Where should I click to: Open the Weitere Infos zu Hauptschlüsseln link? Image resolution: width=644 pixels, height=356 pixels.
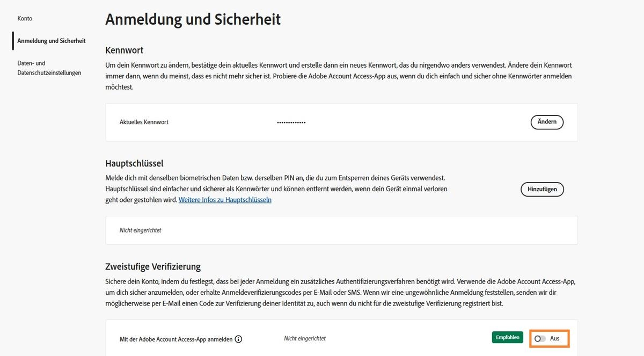224,199
